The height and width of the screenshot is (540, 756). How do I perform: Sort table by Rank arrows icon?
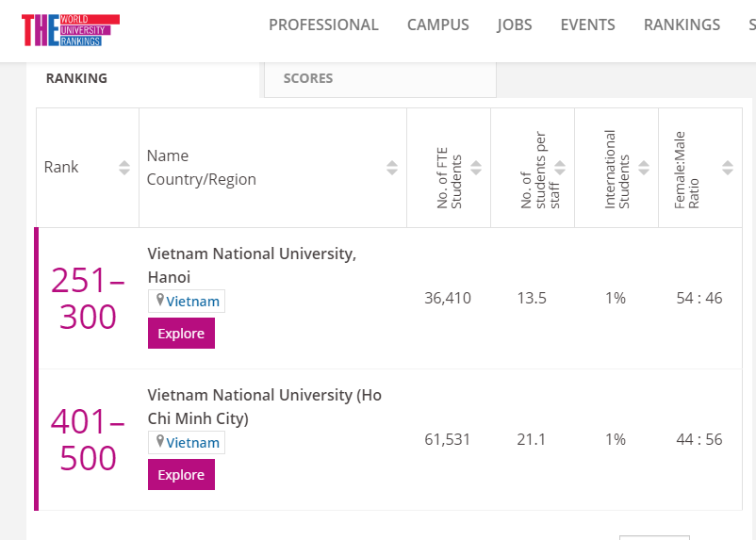coord(124,168)
